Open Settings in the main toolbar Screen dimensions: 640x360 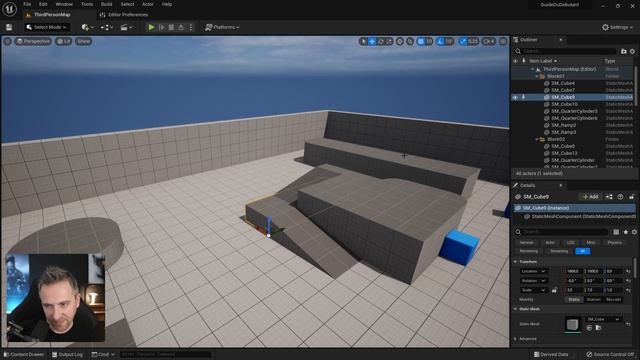click(617, 27)
